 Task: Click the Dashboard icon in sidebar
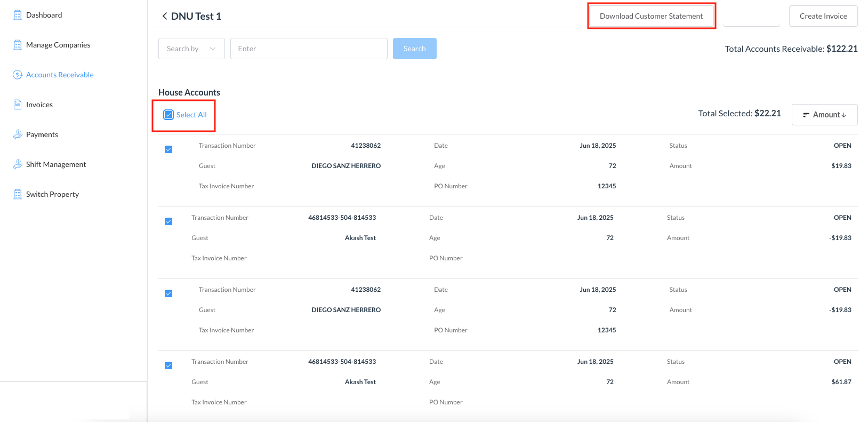pyautogui.click(x=18, y=15)
